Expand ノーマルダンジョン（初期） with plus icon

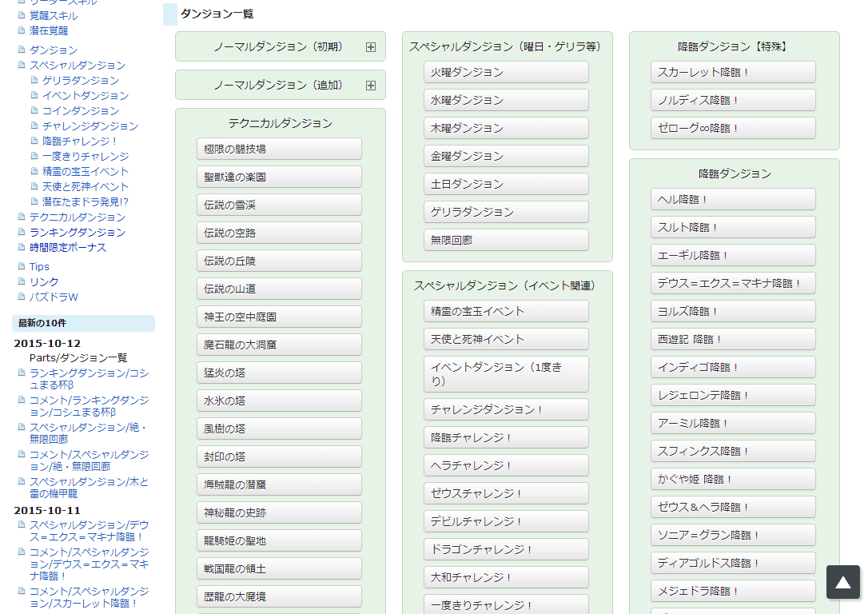[x=370, y=47]
